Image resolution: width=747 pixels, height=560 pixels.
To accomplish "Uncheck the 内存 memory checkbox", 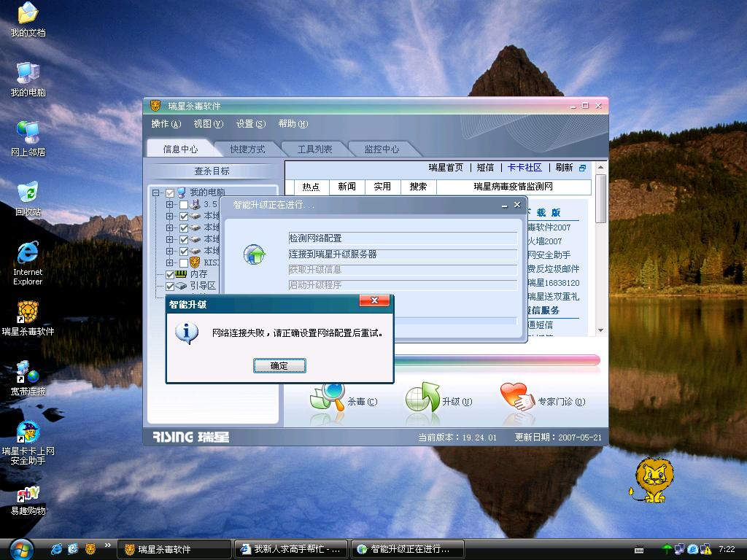I will pos(170,275).
